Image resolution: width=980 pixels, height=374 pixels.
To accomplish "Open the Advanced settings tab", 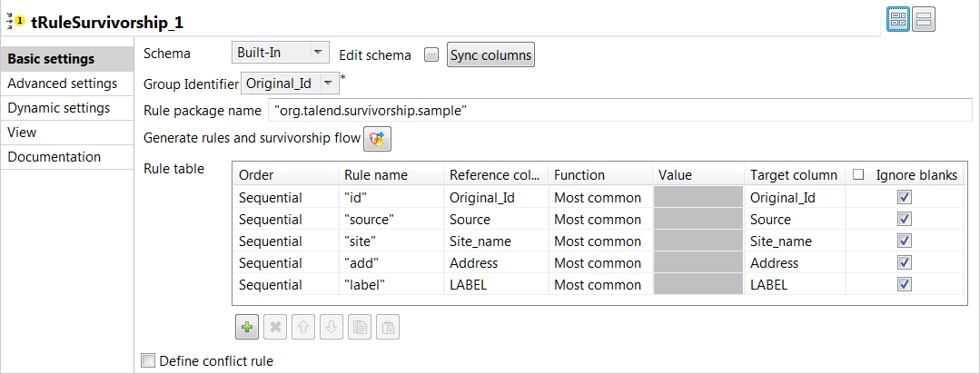I will pyautogui.click(x=63, y=84).
